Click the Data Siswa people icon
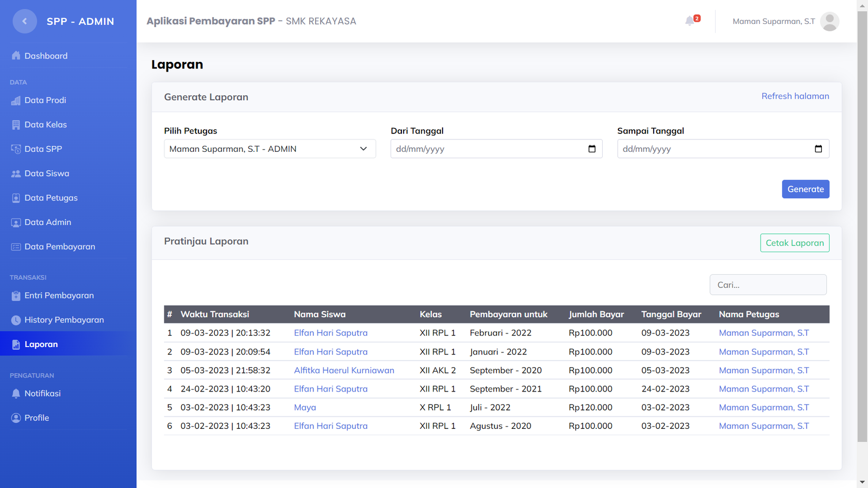This screenshot has height=488, width=868. tap(16, 174)
